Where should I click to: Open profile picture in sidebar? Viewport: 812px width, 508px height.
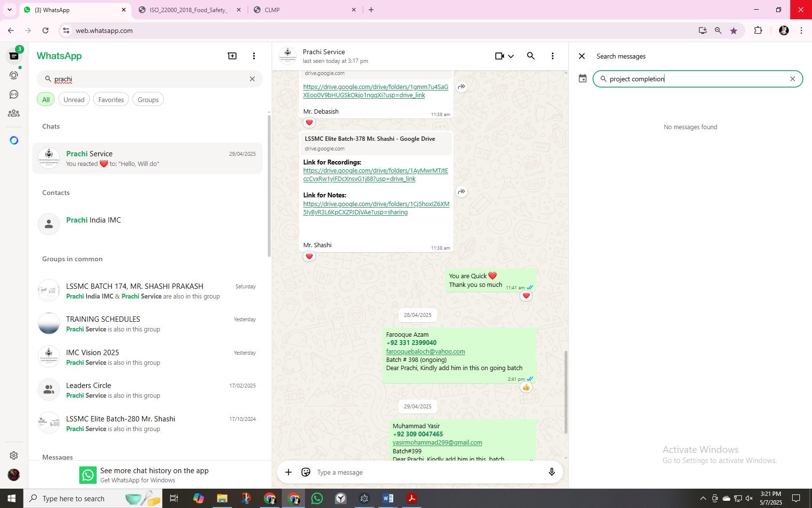(14, 475)
